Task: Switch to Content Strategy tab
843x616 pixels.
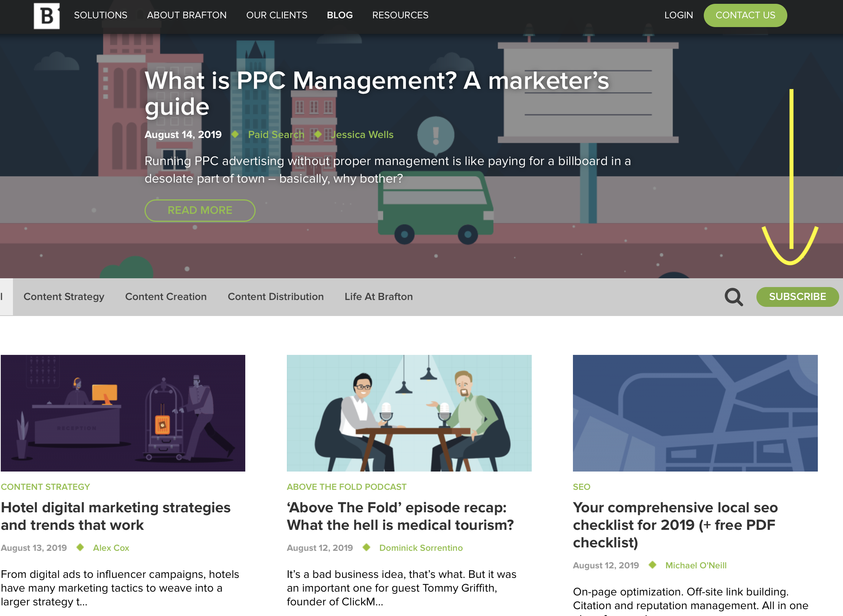Action: [x=64, y=297]
